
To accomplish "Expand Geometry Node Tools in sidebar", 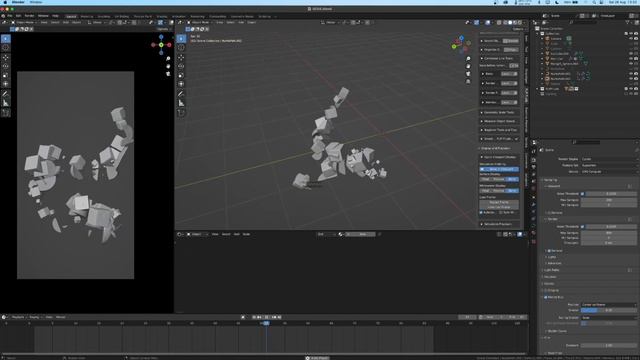I will pos(499,113).
